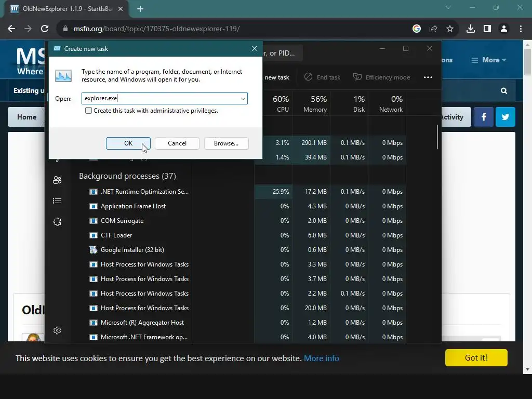Viewport: 532px width, 399px height.
Task: Click the browser page vertical scrollbar
Action: click(x=528, y=62)
